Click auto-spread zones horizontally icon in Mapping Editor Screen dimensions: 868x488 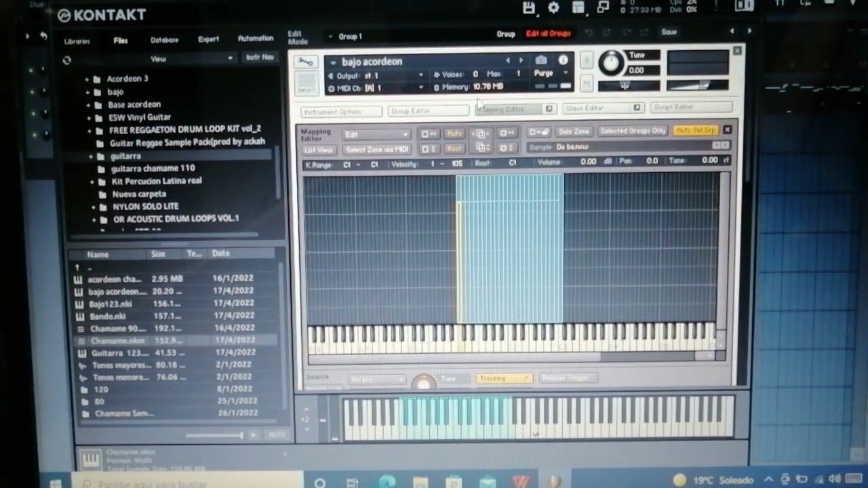coord(429,134)
